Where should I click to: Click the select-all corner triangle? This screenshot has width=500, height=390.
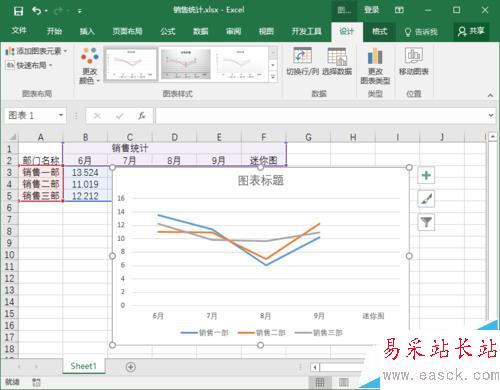[12, 137]
